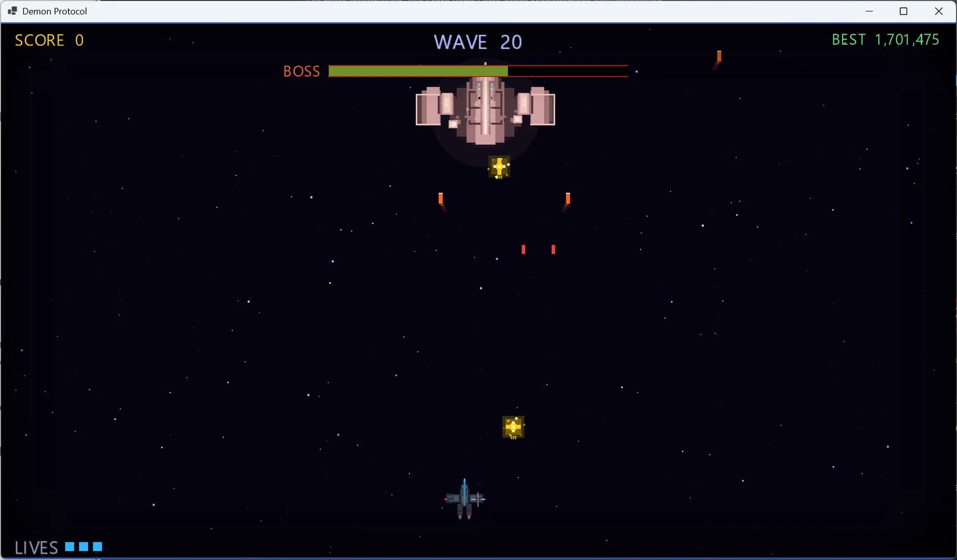
Task: Click the boss health bar
Action: 478,71
